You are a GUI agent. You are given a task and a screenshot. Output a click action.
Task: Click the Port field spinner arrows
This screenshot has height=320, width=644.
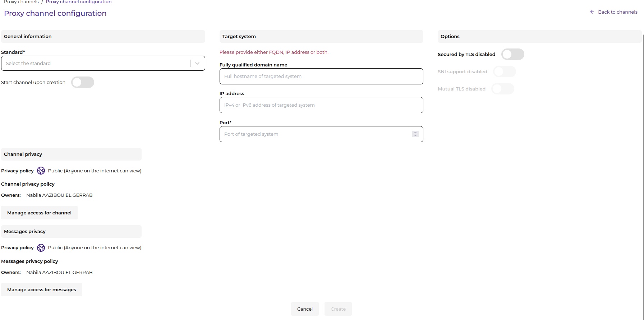tap(415, 134)
